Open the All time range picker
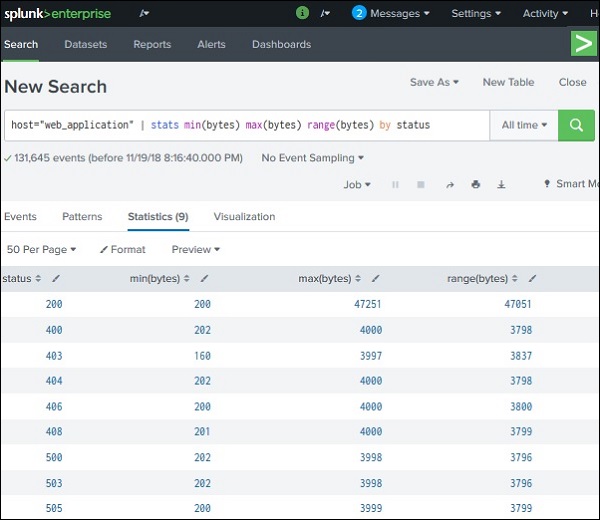 (524, 125)
